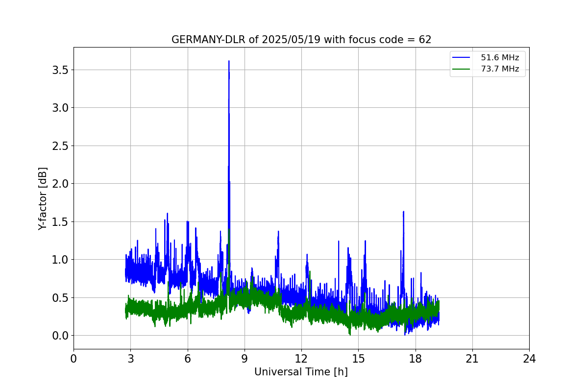Screen dimensions: 588x392
Task: Click the 73.7 MHz legend label
Action: tap(500, 69)
